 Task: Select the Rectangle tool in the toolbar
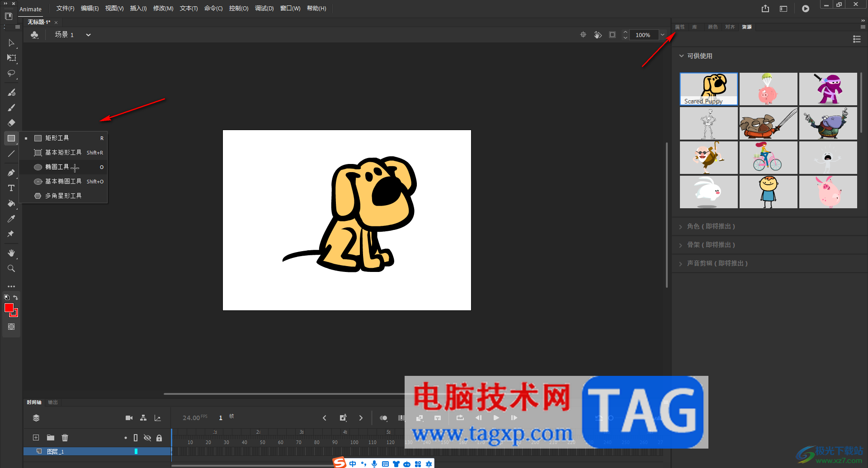[11, 138]
